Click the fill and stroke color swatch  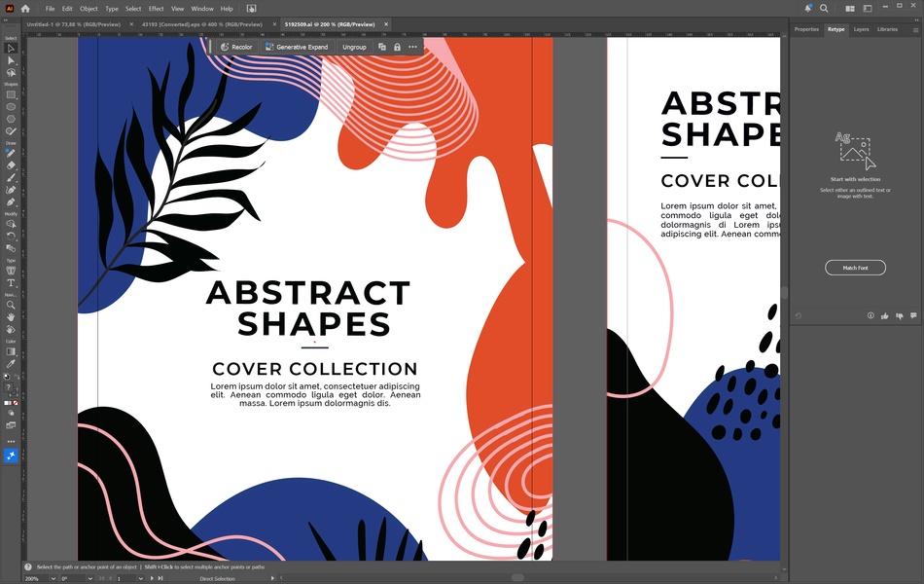point(11,389)
